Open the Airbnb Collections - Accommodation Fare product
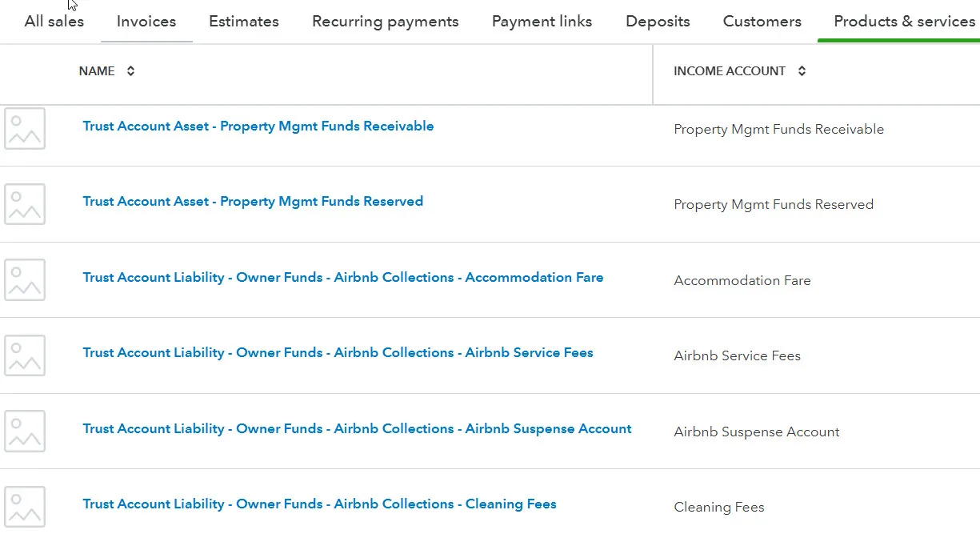980x538 pixels. click(342, 278)
